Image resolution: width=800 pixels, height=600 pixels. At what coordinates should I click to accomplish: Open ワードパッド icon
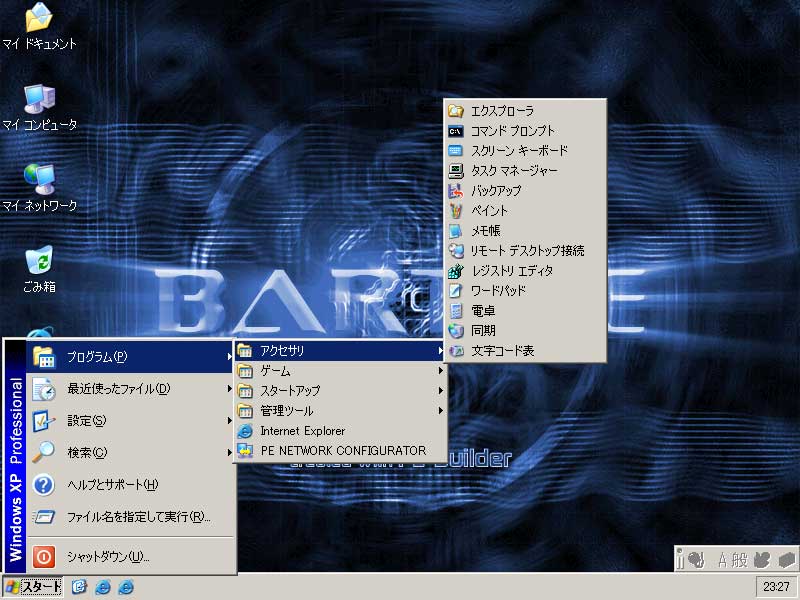tap(456, 291)
